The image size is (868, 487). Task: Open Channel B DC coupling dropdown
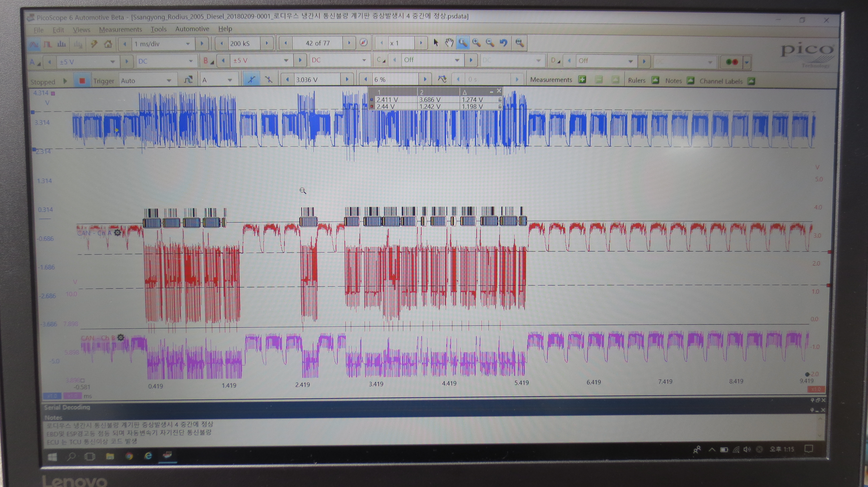(x=364, y=60)
